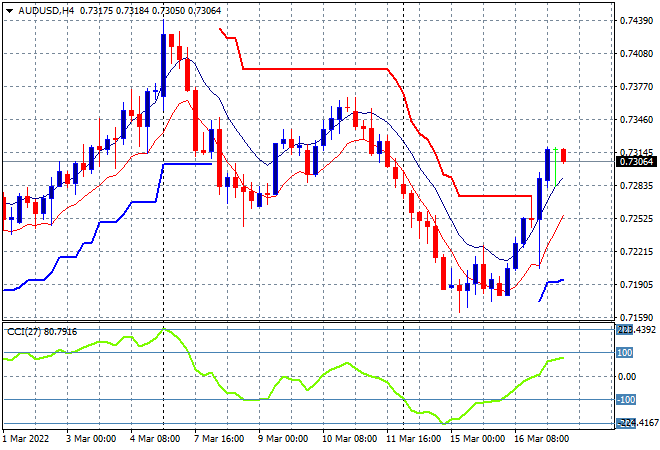
Task: Click the red upper stepped trailing line
Action: [x=320, y=69]
